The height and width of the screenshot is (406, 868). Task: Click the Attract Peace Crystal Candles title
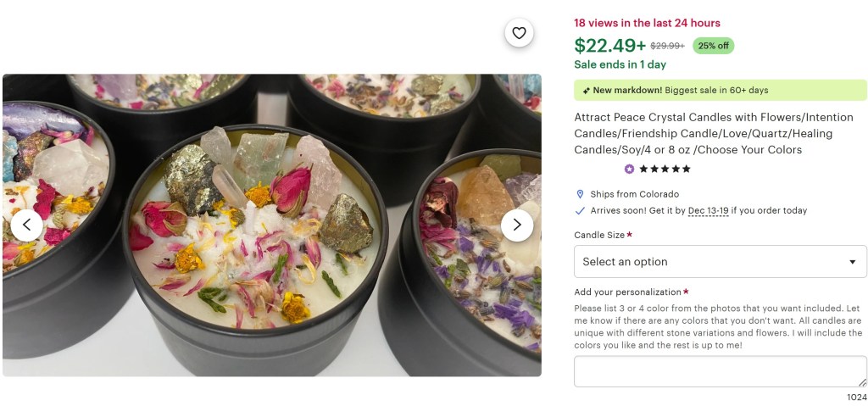pos(702,133)
